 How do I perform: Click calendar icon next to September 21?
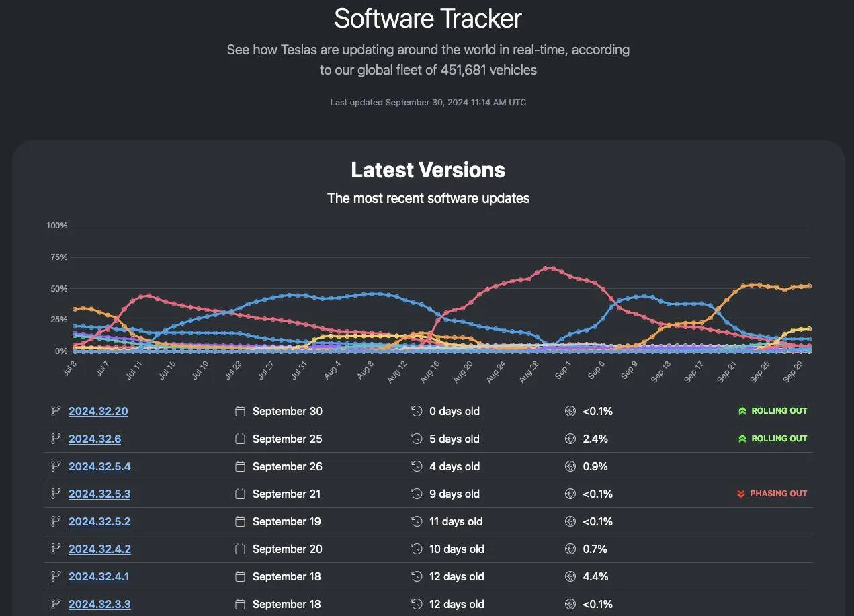240,494
